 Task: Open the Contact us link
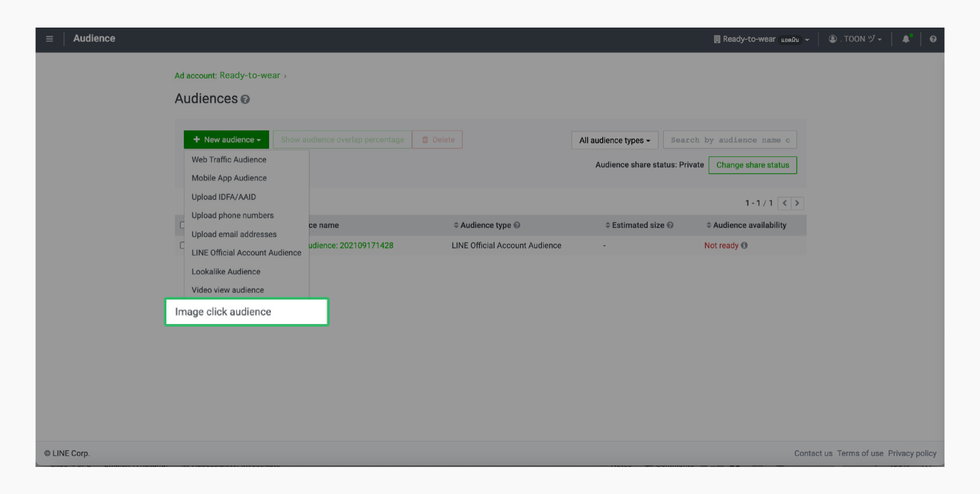pos(813,453)
